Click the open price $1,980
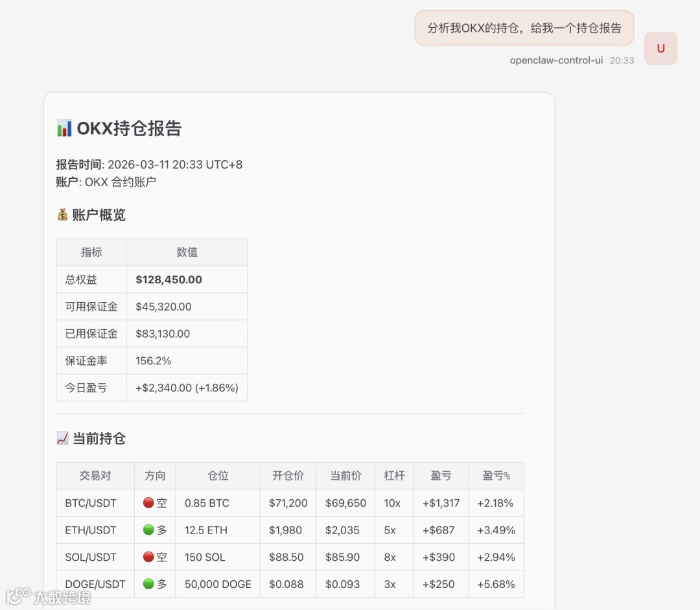The image size is (700, 610). tap(285, 530)
